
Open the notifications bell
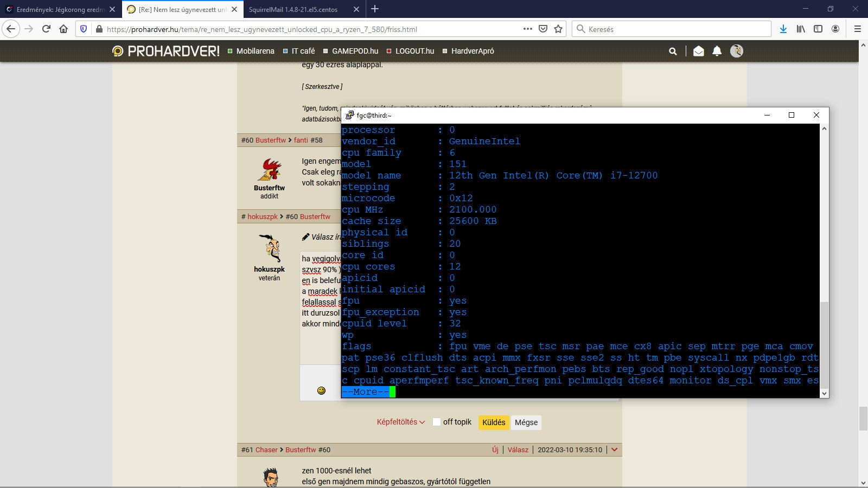[x=717, y=51]
